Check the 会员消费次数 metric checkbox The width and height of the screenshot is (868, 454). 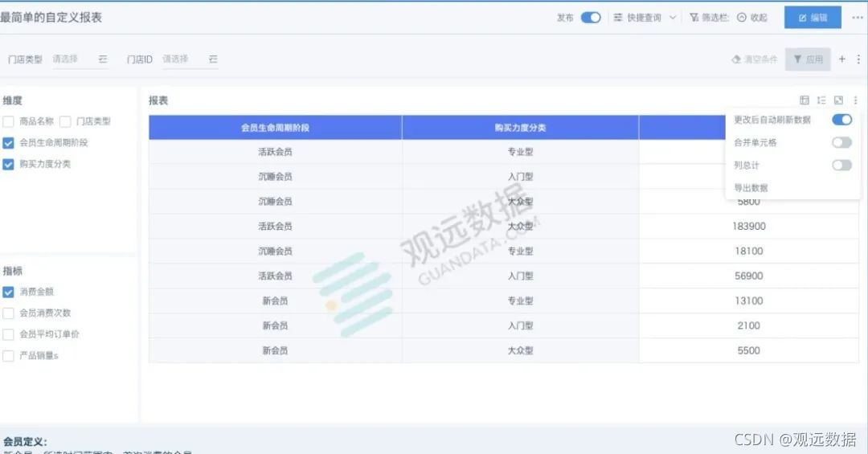coord(8,313)
